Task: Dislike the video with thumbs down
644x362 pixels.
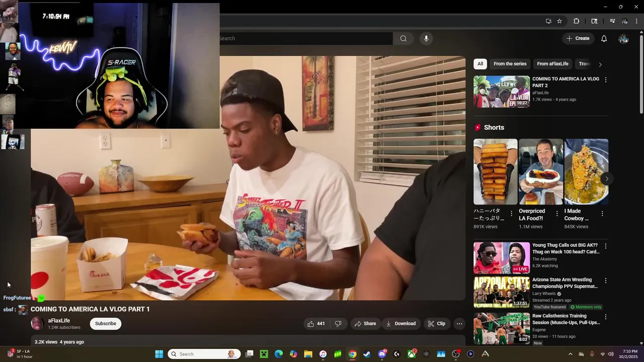Action: pyautogui.click(x=338, y=324)
